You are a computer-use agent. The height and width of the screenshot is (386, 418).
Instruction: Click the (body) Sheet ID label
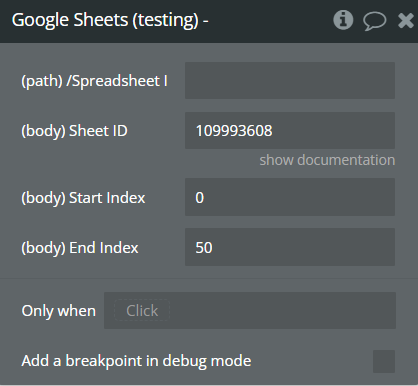pos(74,131)
